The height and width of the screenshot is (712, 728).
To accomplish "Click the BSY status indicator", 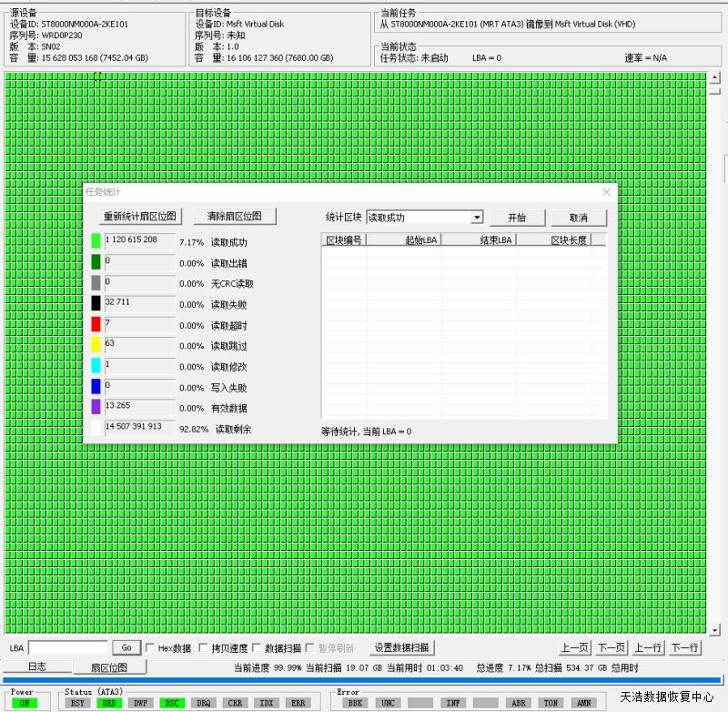I will (x=78, y=703).
